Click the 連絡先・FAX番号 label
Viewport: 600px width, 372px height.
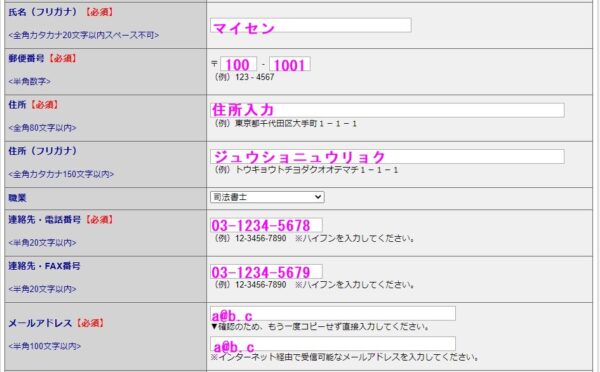coord(44,266)
